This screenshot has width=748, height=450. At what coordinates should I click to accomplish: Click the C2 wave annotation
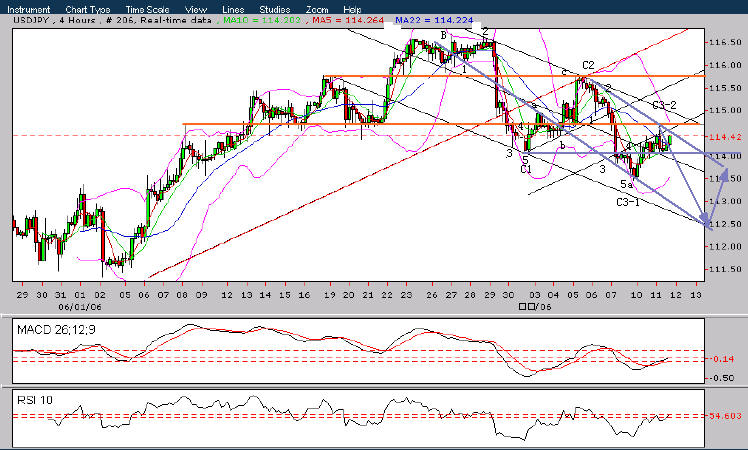[x=589, y=65]
